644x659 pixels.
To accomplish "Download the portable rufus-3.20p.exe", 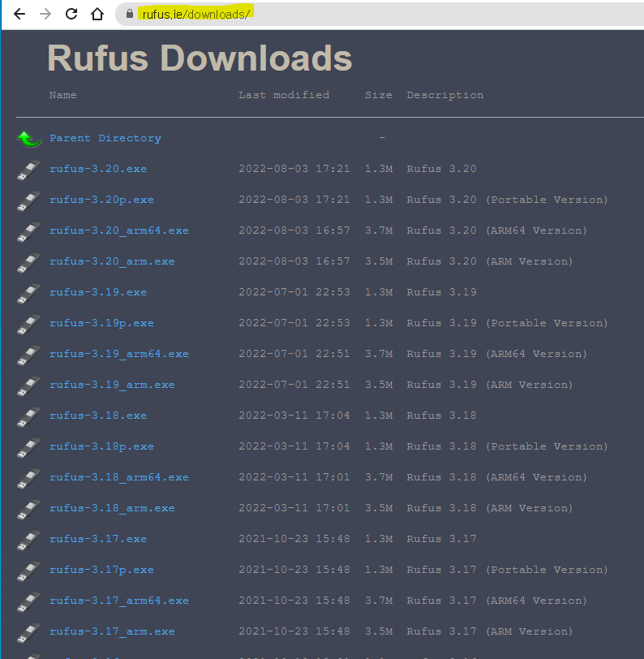I will tap(101, 200).
